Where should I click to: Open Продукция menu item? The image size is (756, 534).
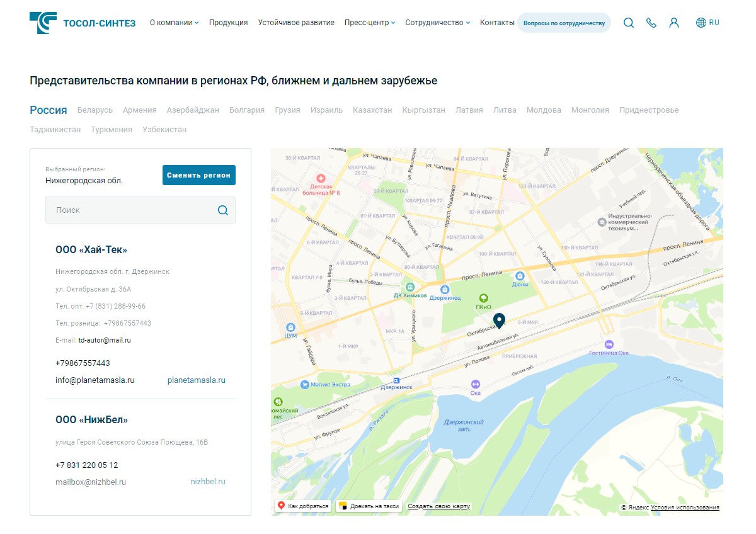tap(228, 23)
